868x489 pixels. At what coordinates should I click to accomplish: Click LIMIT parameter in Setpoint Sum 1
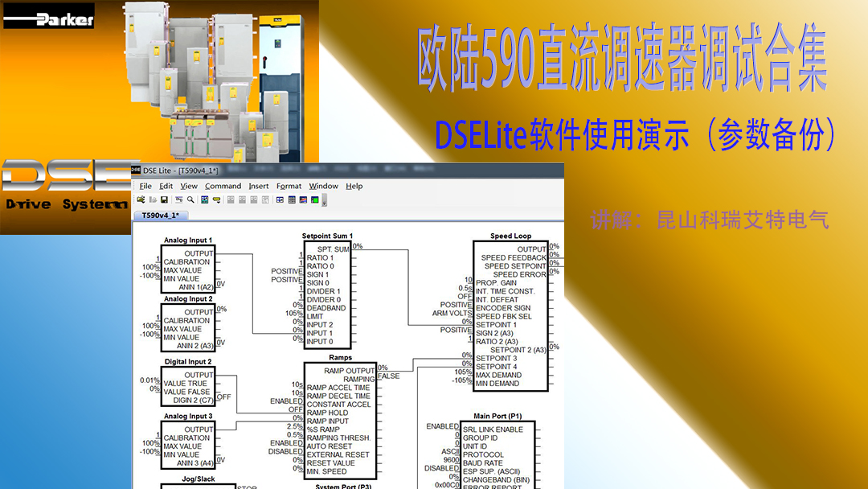coord(314,316)
